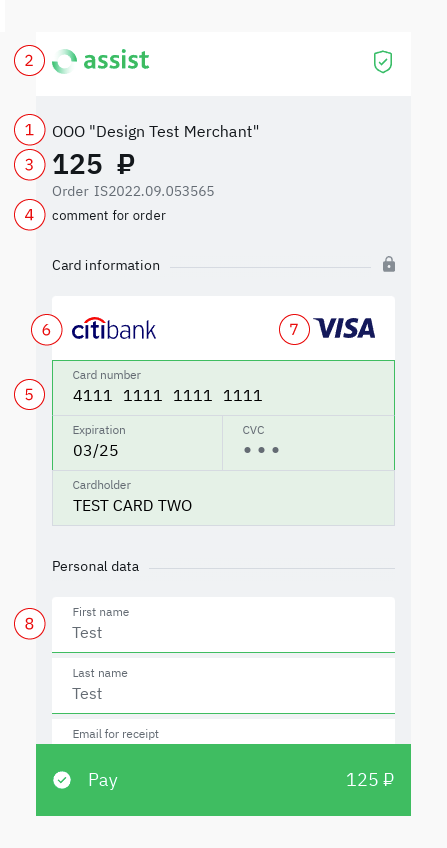The height and width of the screenshot is (848, 447).
Task: Click red circled annotation number 5
Action: pyautogui.click(x=29, y=394)
